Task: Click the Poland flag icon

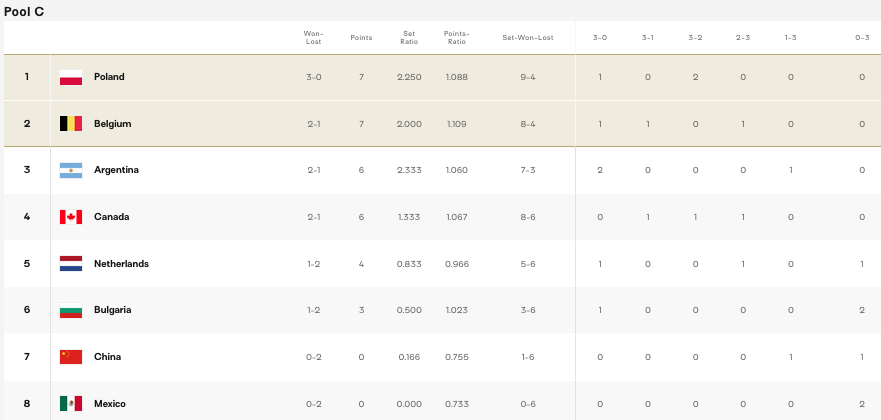Action: point(71,77)
